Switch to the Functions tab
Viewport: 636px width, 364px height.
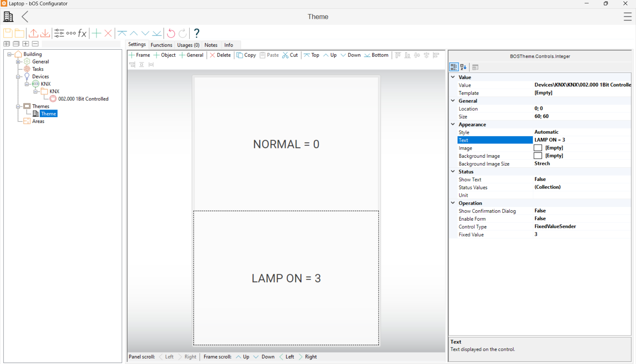tap(161, 45)
